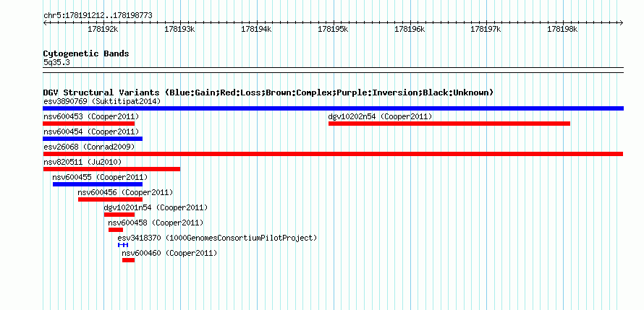Click the red nsv600458 loss bar

pyautogui.click(x=116, y=230)
